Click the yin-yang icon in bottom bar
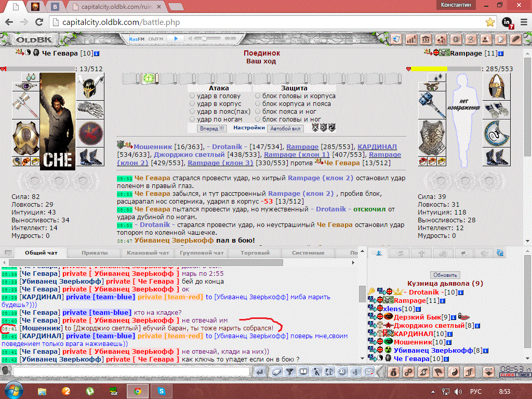 coord(454,372)
